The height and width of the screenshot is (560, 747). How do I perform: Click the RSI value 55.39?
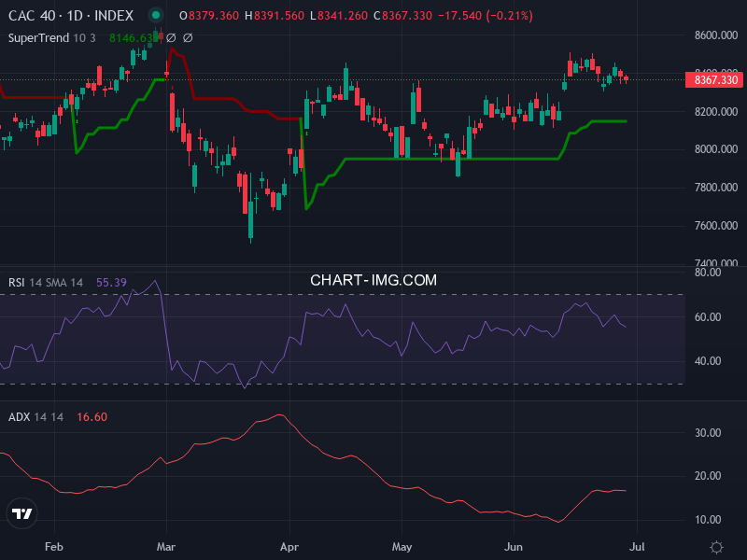pyautogui.click(x=111, y=283)
